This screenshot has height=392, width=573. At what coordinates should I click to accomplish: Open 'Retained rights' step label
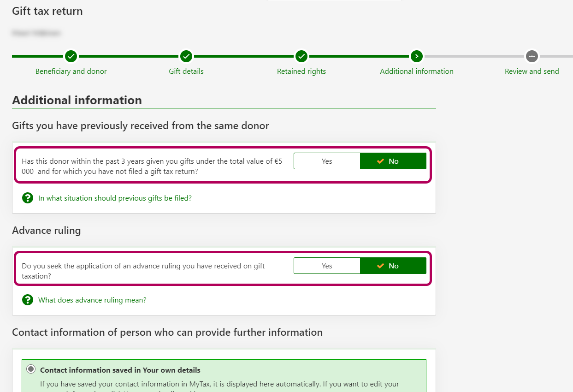301,71
